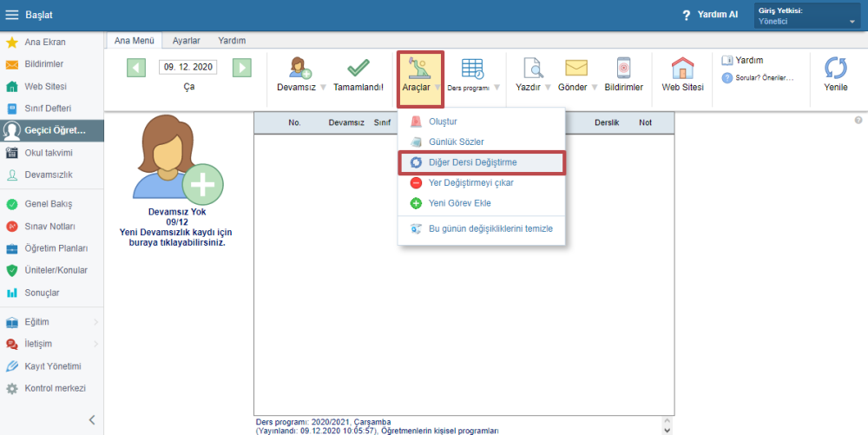The height and width of the screenshot is (435, 868).
Task: Click the Devamsız column header in table
Action: click(346, 123)
